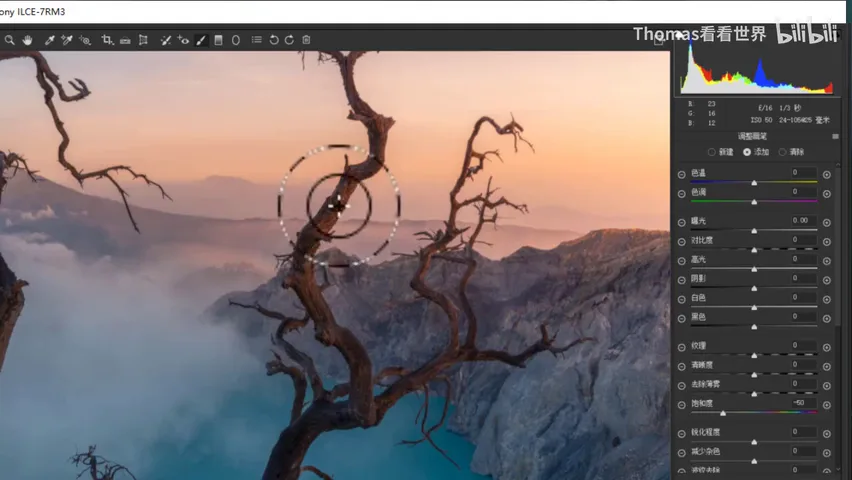Select the Spot Removal tool
The width and height of the screenshot is (852, 480).
[166, 40]
